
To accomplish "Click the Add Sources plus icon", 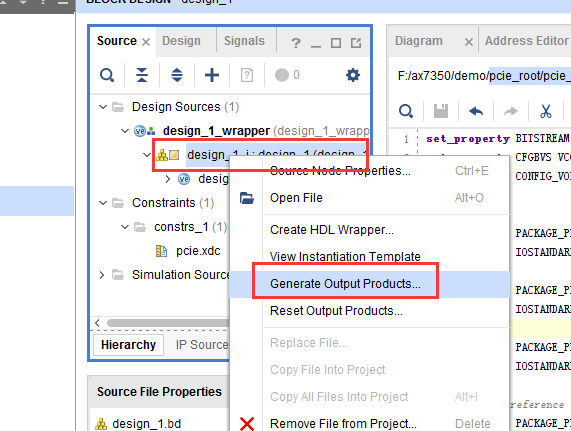I will pyautogui.click(x=212, y=75).
